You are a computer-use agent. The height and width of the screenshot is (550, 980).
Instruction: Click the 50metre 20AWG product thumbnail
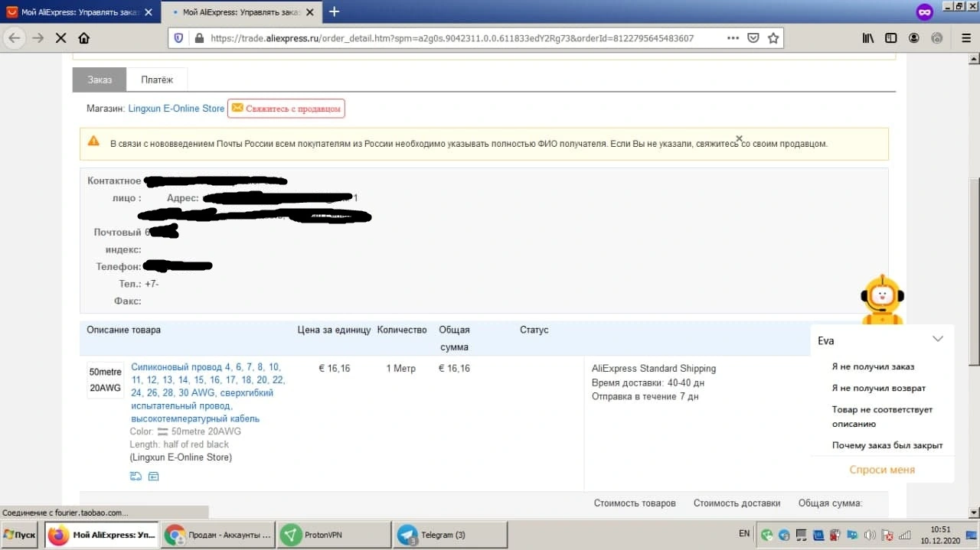pos(106,380)
